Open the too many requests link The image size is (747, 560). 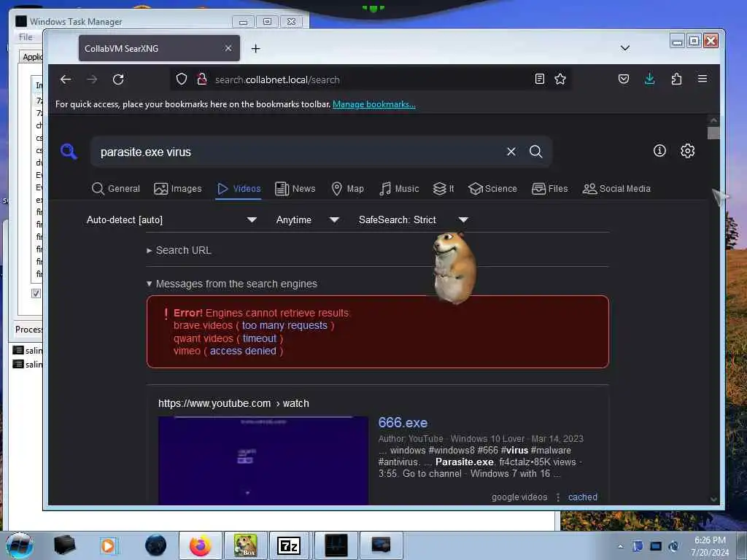[x=285, y=326]
